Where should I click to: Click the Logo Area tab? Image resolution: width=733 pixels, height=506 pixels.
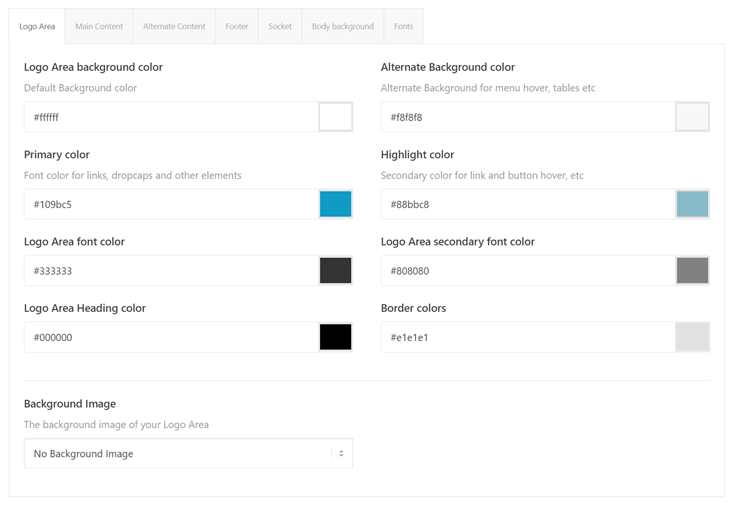coord(37,27)
